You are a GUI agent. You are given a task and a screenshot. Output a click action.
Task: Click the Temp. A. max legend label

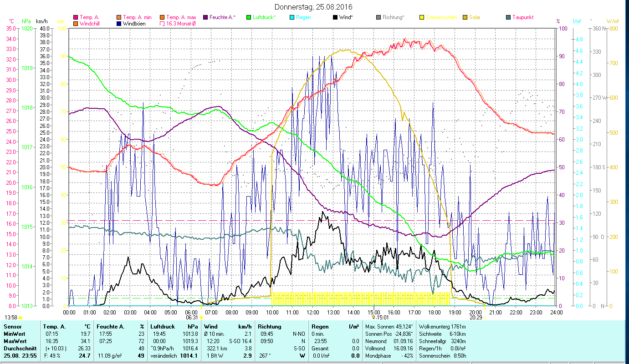pos(181,17)
